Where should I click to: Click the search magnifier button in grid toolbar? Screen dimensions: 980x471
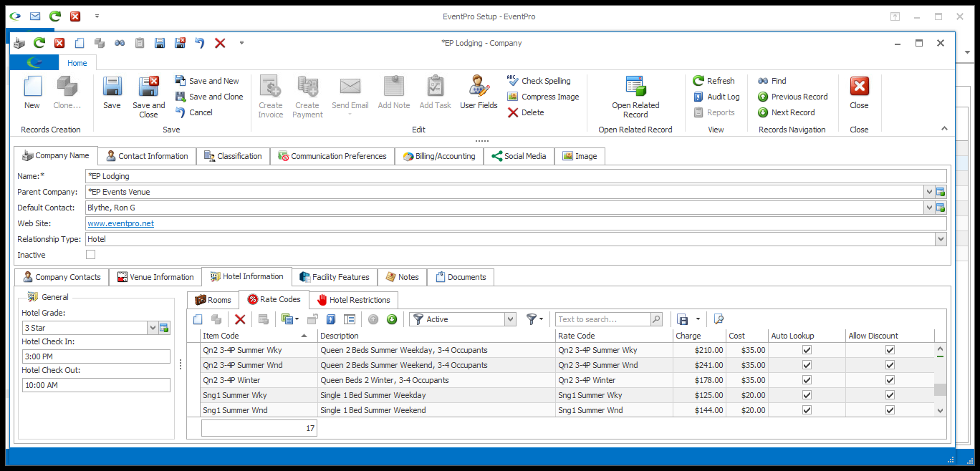(656, 319)
